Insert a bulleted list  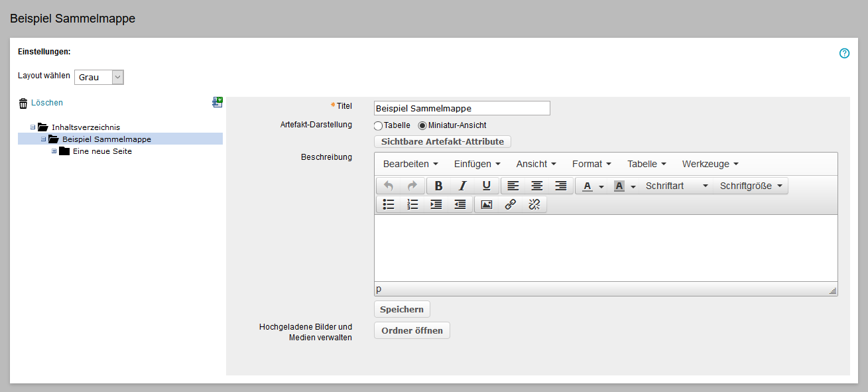click(389, 204)
